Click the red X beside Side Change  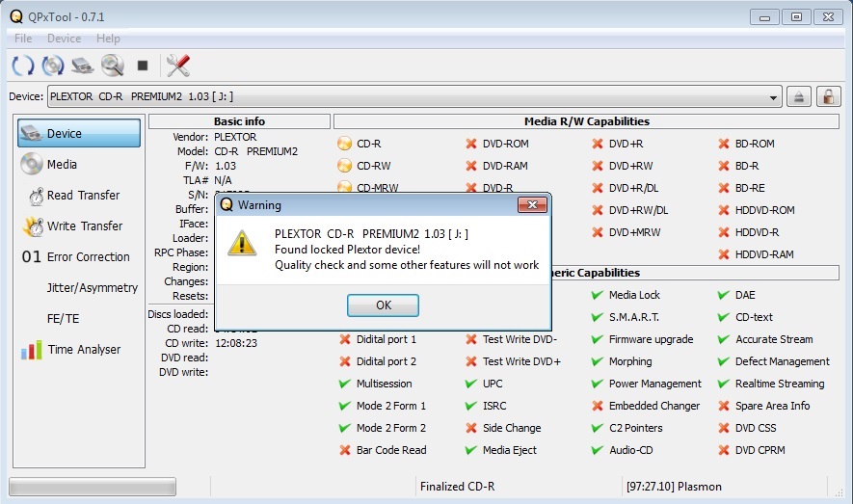coord(471,428)
